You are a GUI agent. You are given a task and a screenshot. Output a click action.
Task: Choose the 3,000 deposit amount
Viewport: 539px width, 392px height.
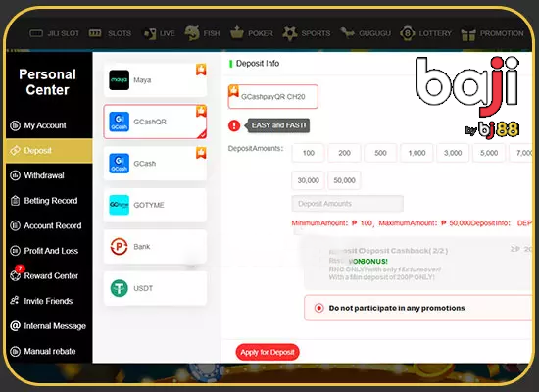tap(453, 153)
